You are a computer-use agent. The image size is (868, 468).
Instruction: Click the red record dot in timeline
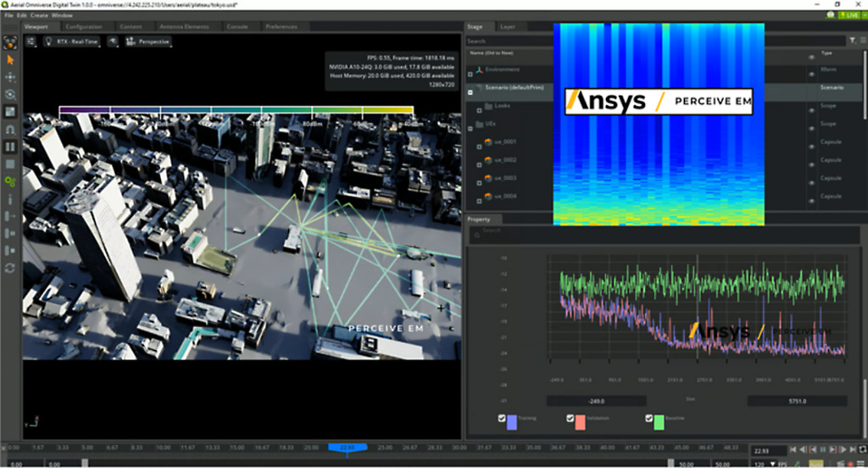tap(850, 464)
